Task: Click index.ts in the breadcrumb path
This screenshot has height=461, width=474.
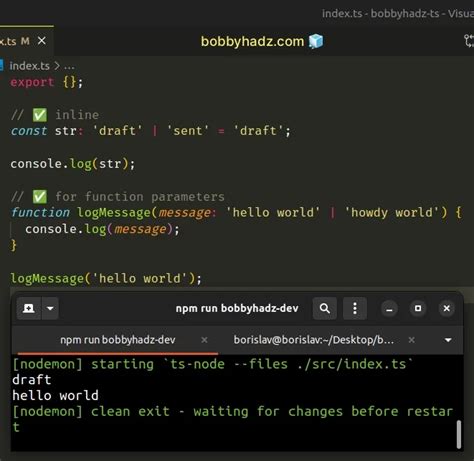Action: point(29,66)
